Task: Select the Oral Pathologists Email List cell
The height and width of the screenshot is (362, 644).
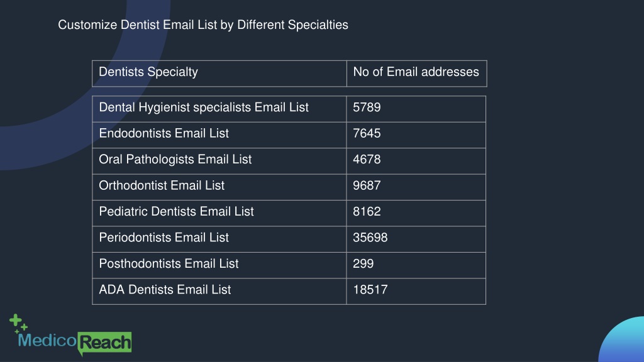Action: click(x=219, y=161)
